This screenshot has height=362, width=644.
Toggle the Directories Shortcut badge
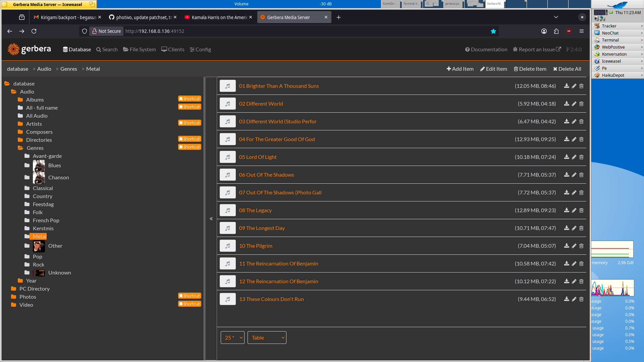pyautogui.click(x=190, y=139)
